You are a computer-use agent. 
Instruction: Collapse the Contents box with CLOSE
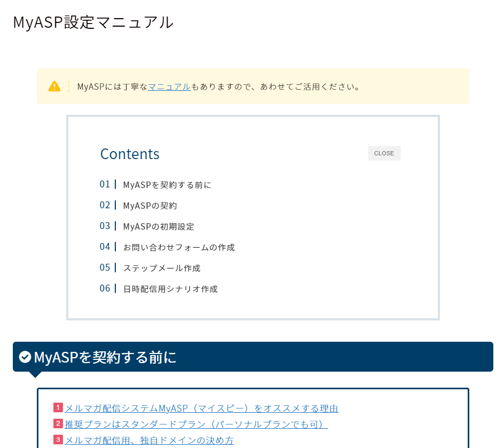[384, 153]
